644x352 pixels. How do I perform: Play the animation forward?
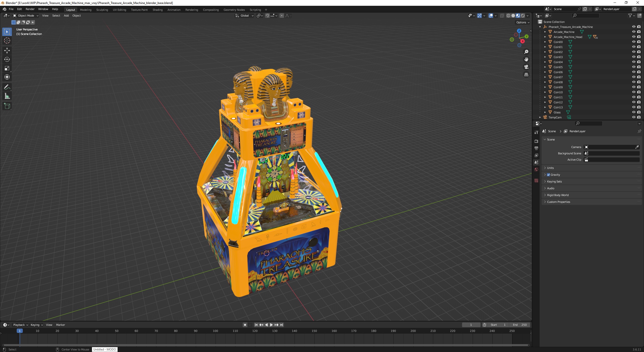point(271,325)
